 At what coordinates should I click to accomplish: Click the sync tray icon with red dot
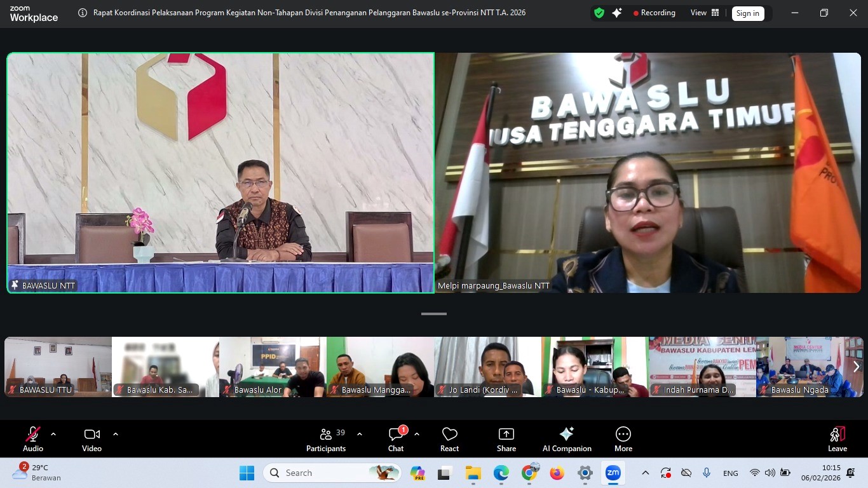point(666,473)
